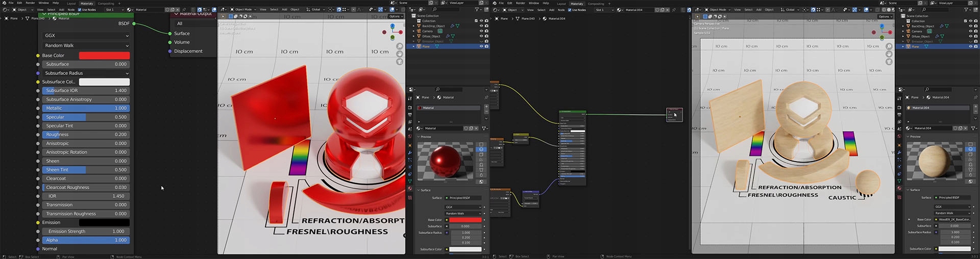Hide BackDrop_Object via its eye icon in the left outliner
The width and height of the screenshot is (980, 259).
click(481, 26)
